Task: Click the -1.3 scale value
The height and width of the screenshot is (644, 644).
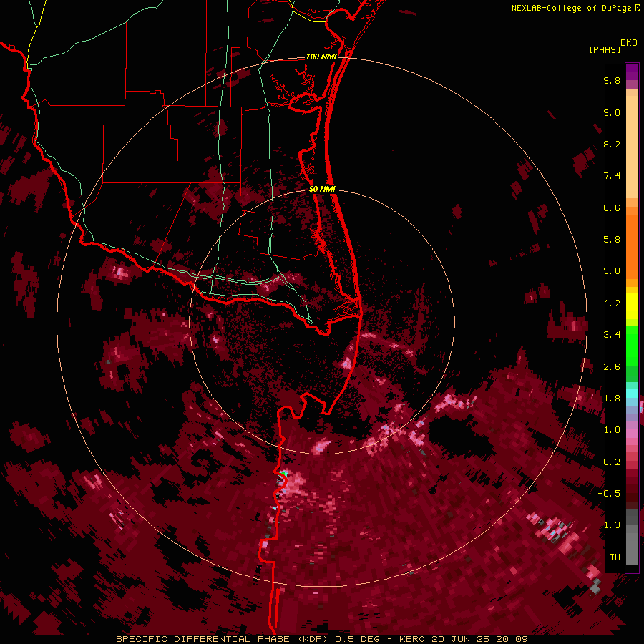Action: click(x=609, y=525)
